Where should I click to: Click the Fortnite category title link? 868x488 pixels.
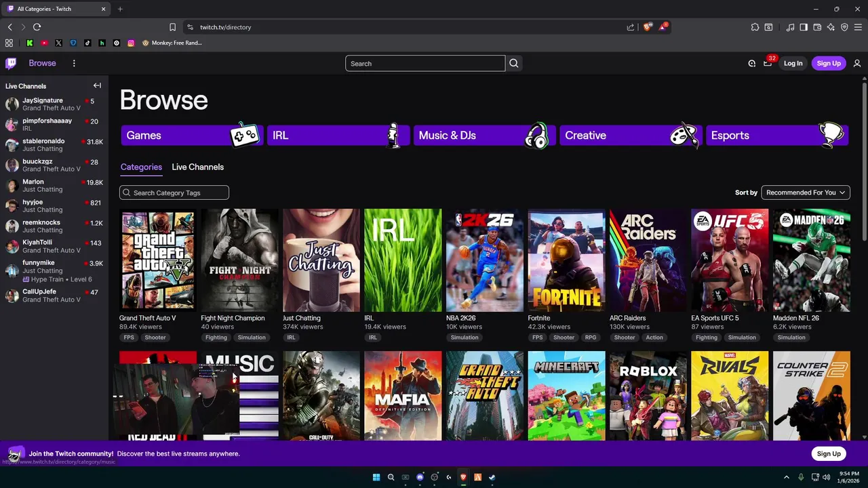pos(539,318)
